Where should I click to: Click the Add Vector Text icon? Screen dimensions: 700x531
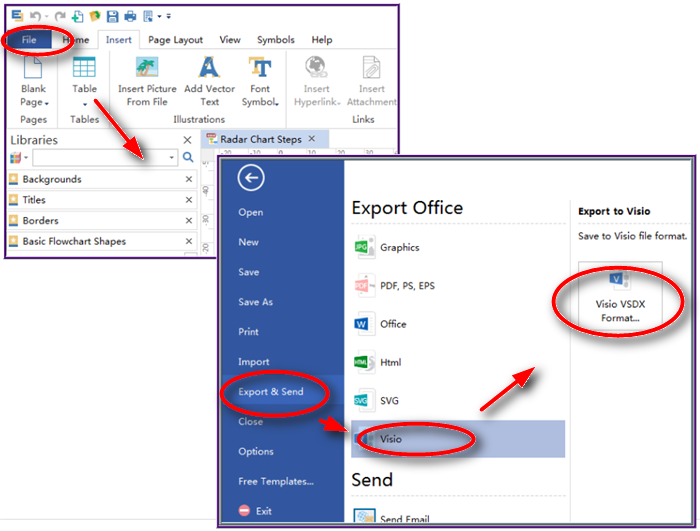209,67
